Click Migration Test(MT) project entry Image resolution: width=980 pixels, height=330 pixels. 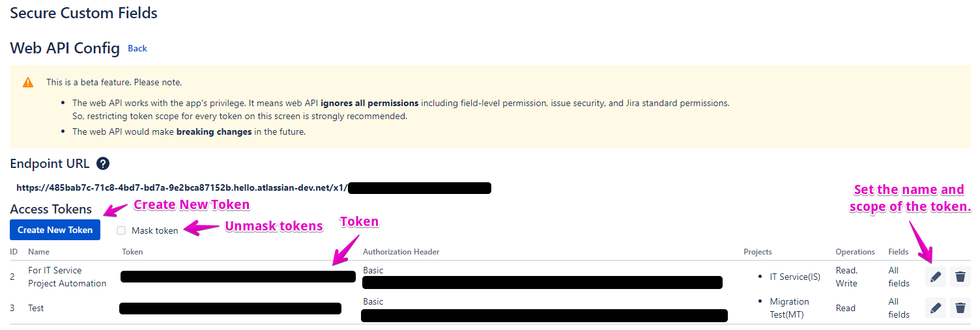click(789, 308)
